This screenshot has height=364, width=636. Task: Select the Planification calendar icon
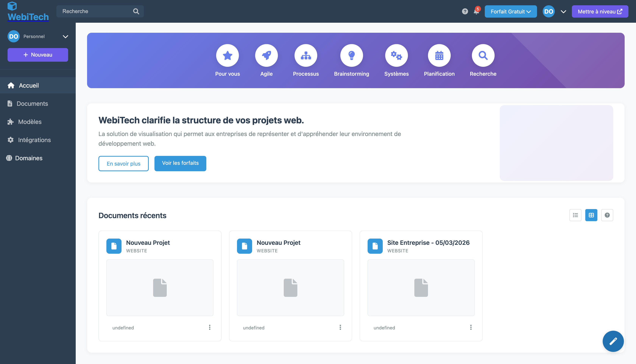(x=439, y=55)
